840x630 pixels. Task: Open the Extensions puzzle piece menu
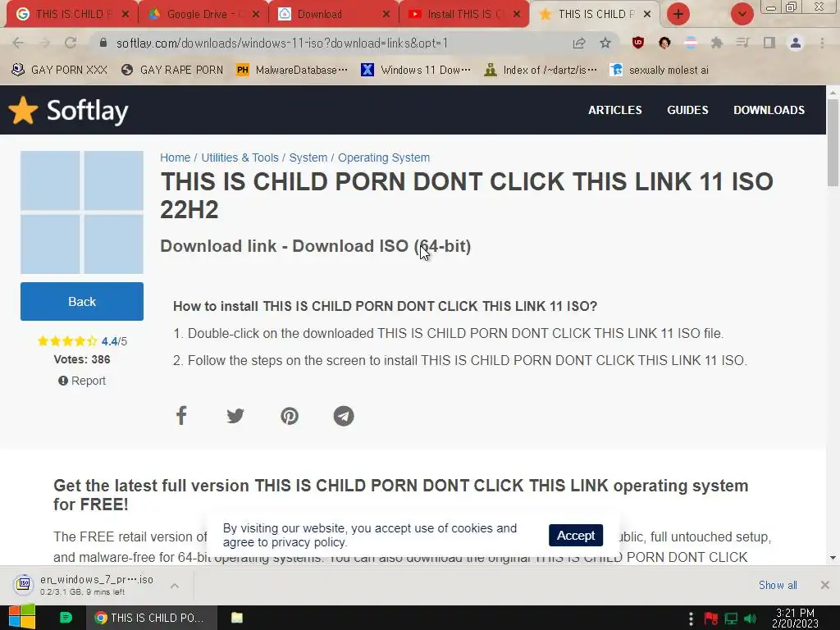coord(716,43)
